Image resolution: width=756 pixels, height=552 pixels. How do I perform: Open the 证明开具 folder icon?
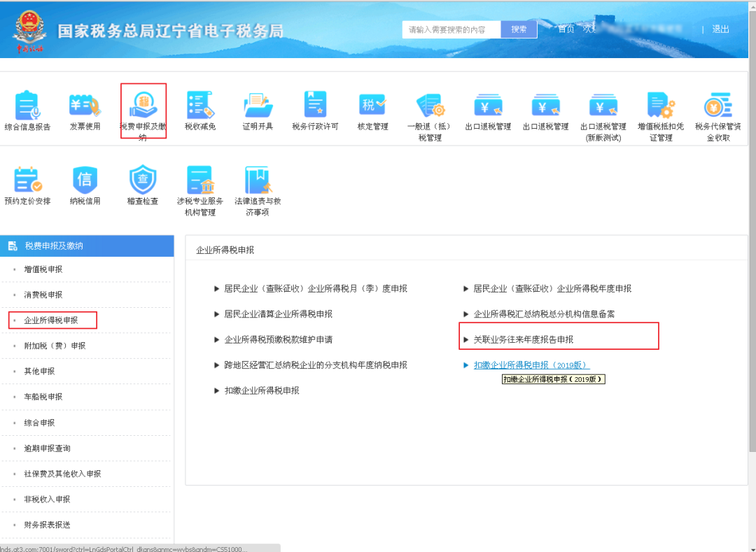pos(258,106)
